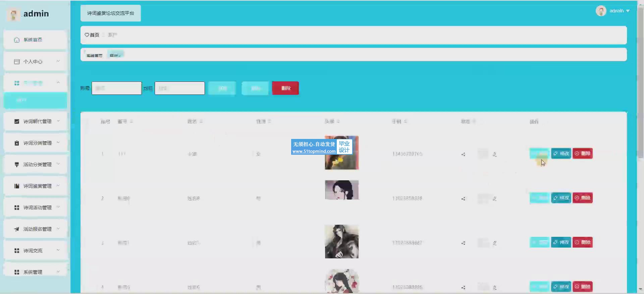644x294 pixels.
Task: Open the admin user dropdown arrow
Action: (x=628, y=11)
